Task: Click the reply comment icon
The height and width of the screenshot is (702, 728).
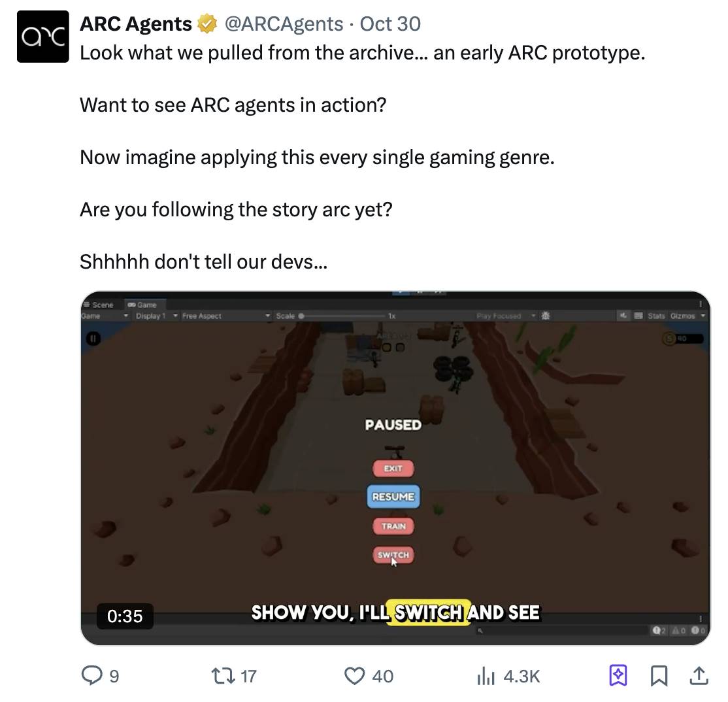Action: [92, 676]
